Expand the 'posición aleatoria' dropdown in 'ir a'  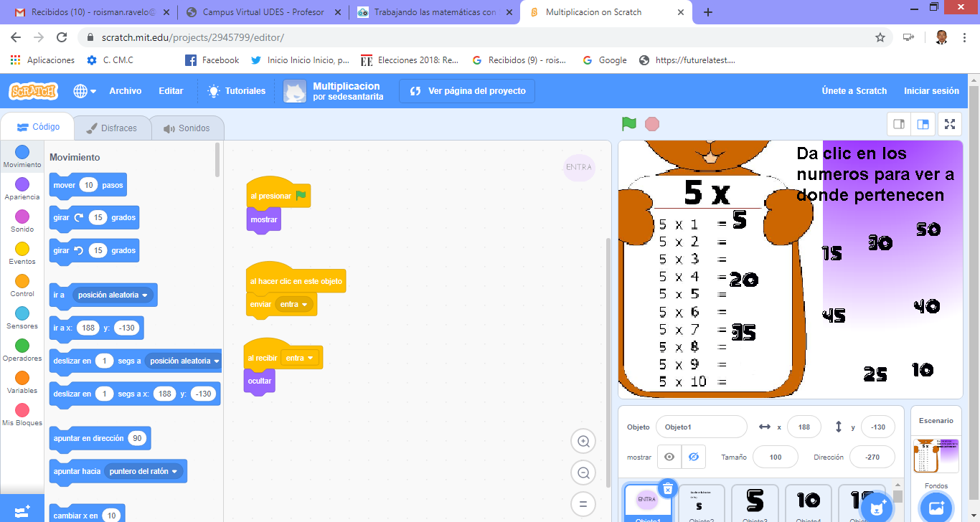(113, 295)
